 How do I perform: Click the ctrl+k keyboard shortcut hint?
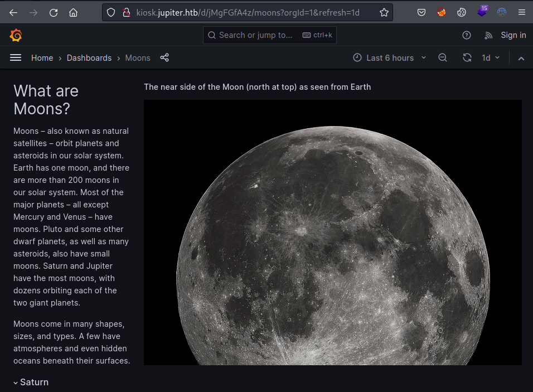[317, 35]
